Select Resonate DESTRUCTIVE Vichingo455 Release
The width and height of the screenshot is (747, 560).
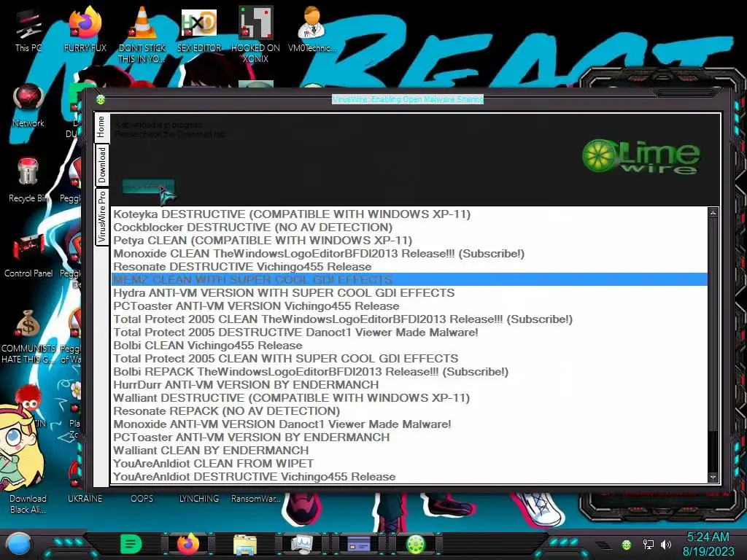click(409, 267)
